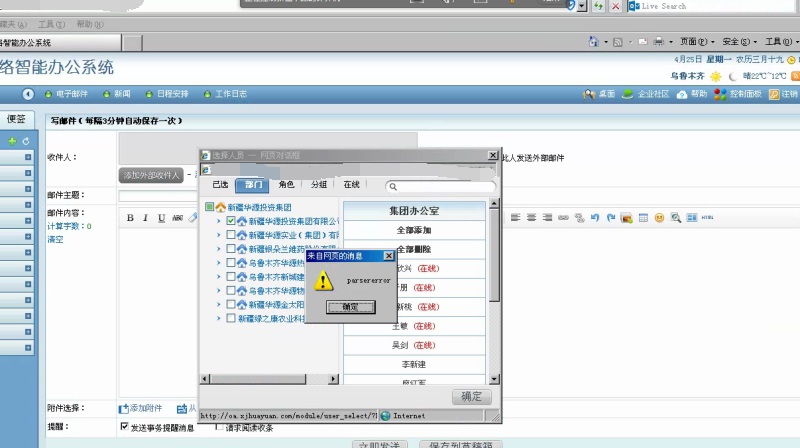Expand the 新疆绿之康农业科技 tree node
The height and width of the screenshot is (448, 800).
pyautogui.click(x=218, y=318)
